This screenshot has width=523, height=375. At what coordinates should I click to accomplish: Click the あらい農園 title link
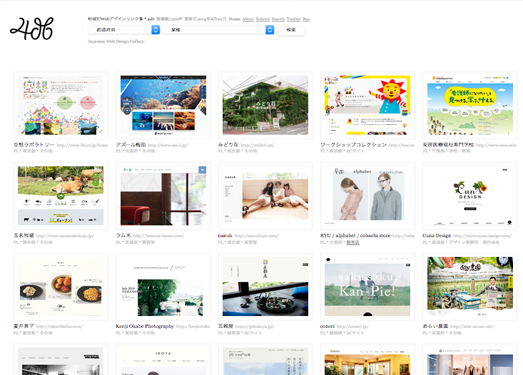click(435, 326)
